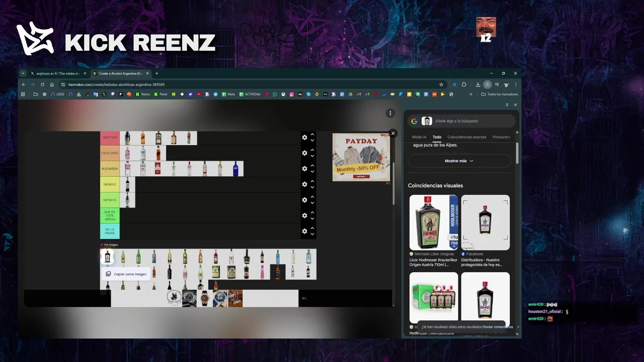The image size is (644, 362).
Task: Click the Google Lens toolbar icon
Action: [487, 84]
